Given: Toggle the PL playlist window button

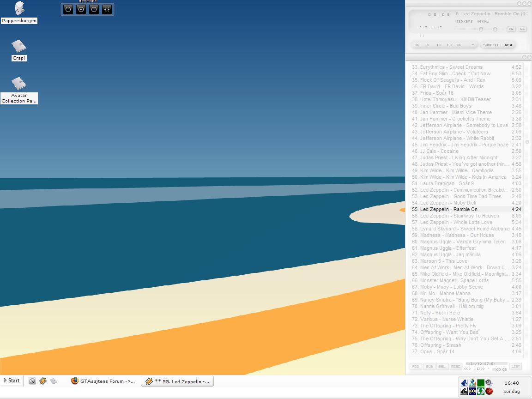Looking at the screenshot, I should (x=522, y=29).
